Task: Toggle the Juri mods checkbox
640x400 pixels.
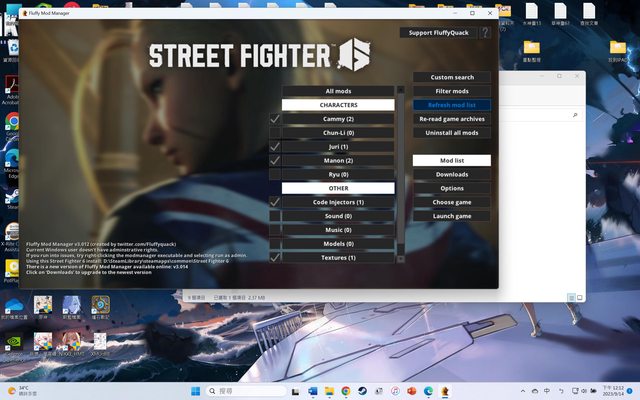Action: coord(275,147)
